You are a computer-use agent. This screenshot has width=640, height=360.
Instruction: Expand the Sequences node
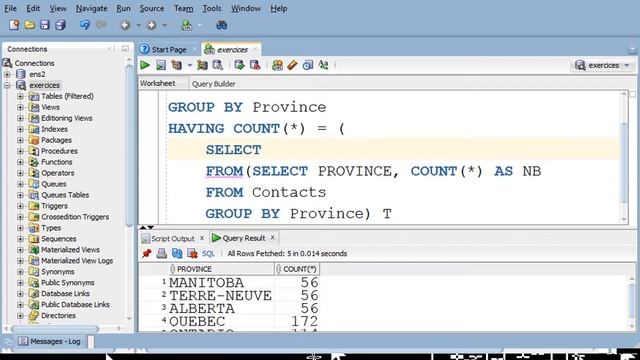[20, 239]
